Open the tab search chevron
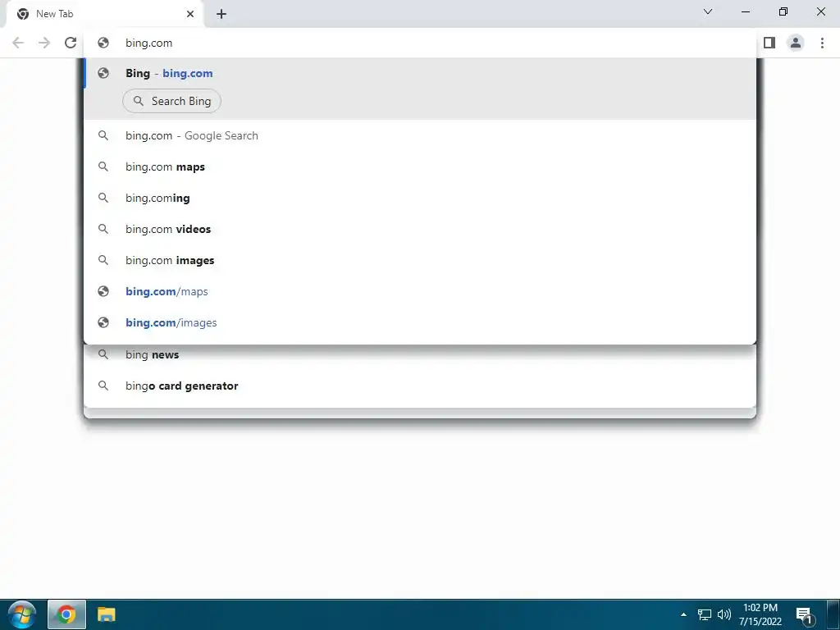Screen dimensions: 840x630 [x=708, y=11]
